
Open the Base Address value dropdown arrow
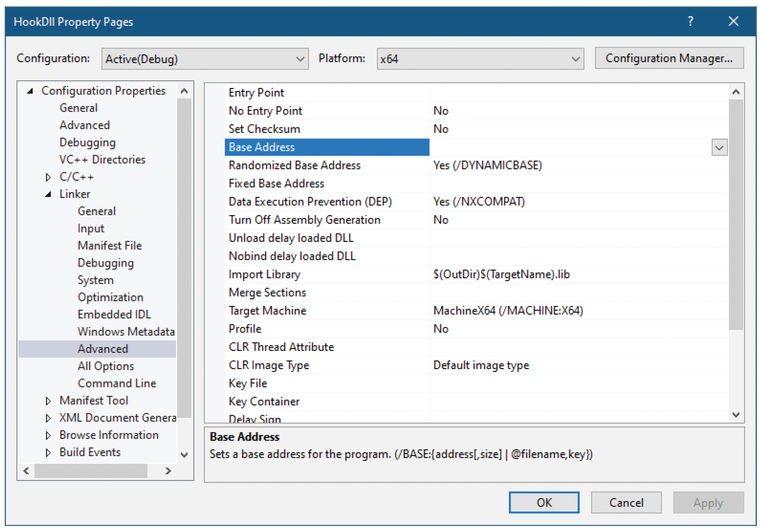coord(720,148)
